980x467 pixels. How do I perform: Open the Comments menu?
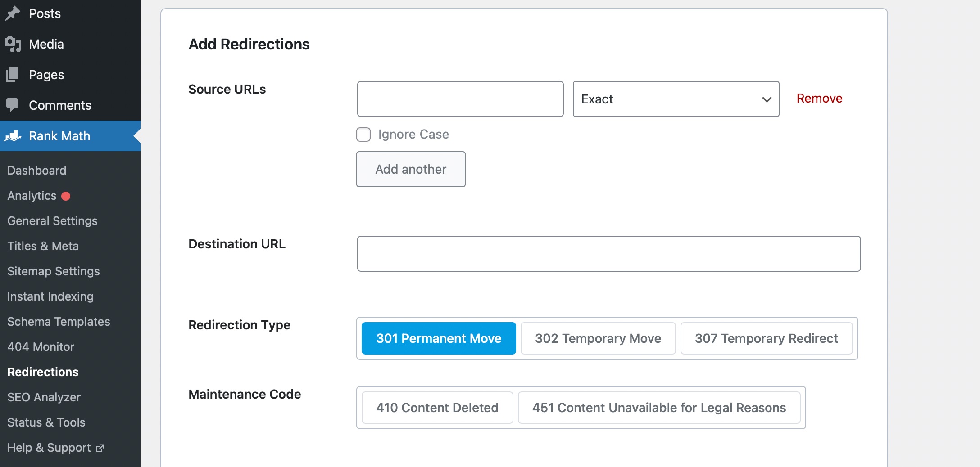pos(70,105)
